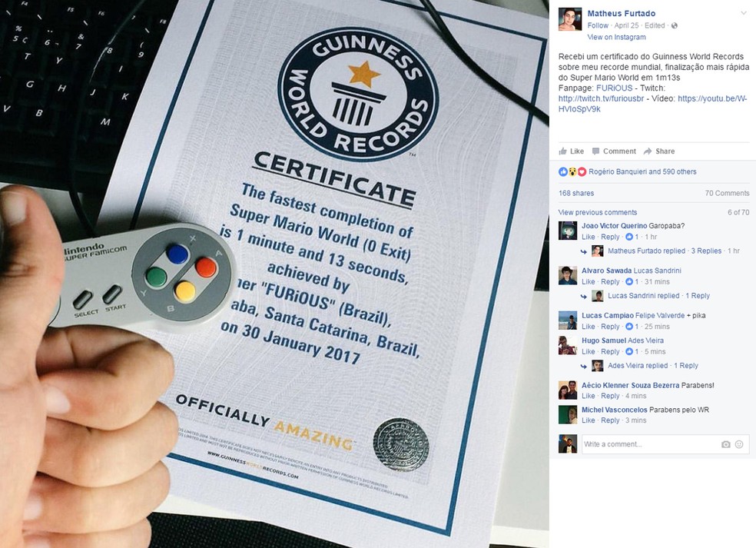Click the Like thumbs-up icon under the post
Viewport: 756px width, 548px height.
coord(562,151)
